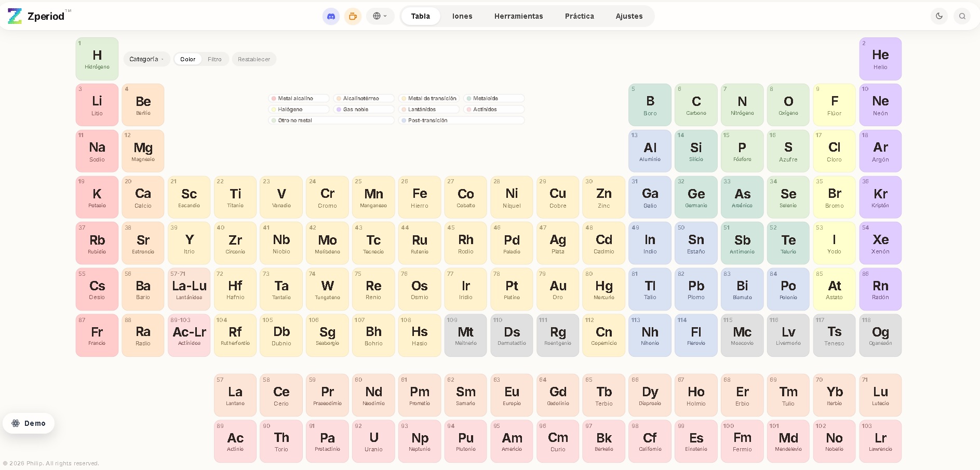Expand the Ac-Lr Actínidos group tile
The height and width of the screenshot is (470, 980).
click(189, 335)
